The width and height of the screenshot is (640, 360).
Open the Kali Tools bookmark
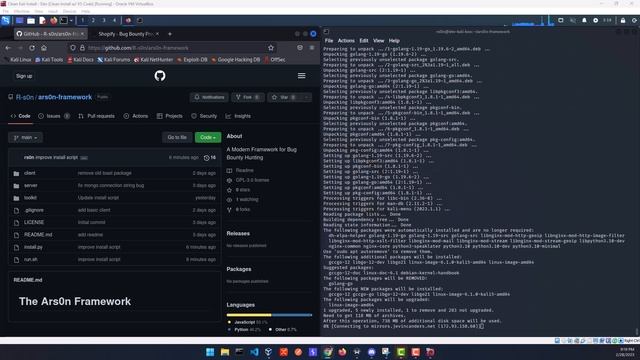pos(49,60)
